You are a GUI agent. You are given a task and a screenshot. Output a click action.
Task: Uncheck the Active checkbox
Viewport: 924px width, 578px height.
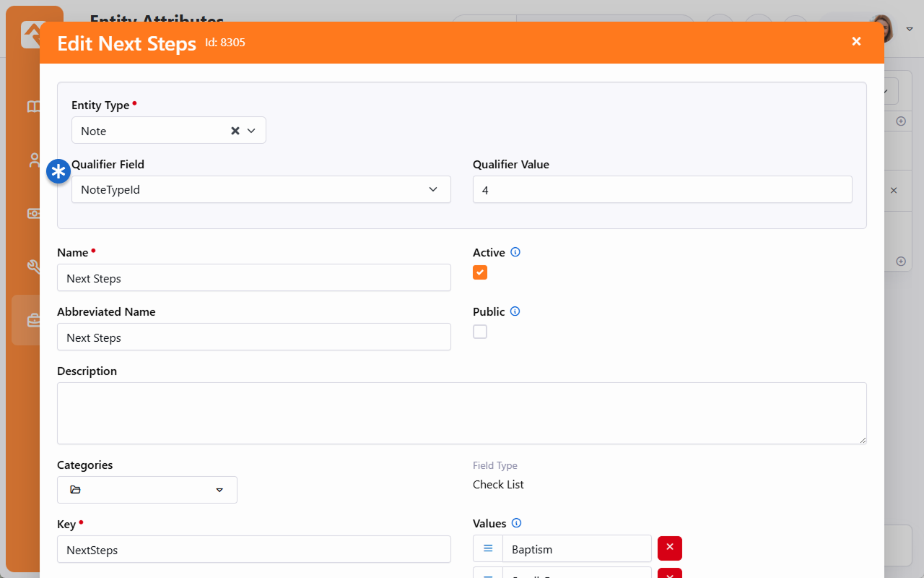pos(480,272)
